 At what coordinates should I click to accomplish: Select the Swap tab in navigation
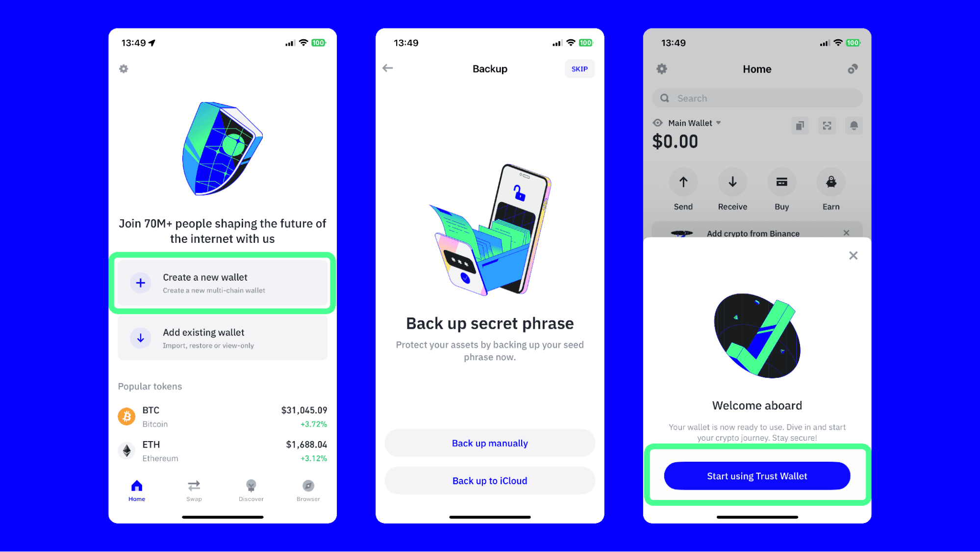tap(194, 491)
